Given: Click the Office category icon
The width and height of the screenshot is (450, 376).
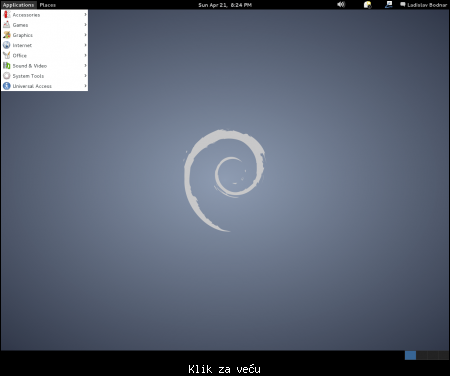Looking at the screenshot, I should [x=7, y=55].
